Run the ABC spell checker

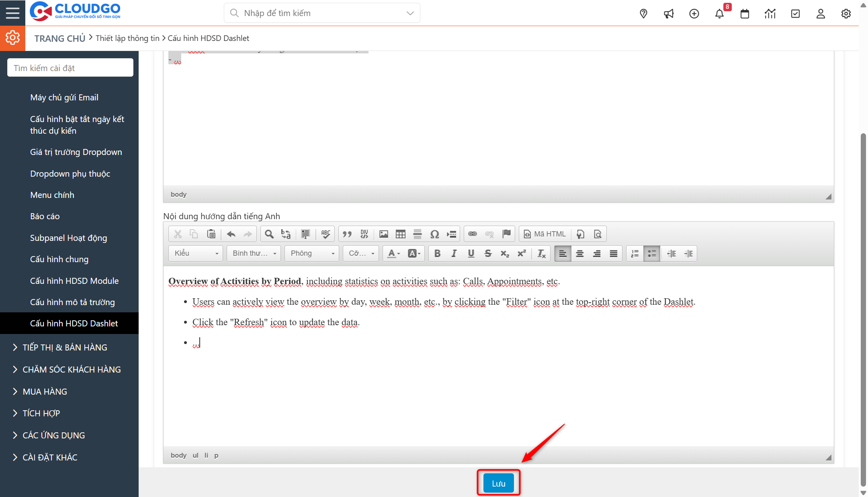(x=326, y=234)
